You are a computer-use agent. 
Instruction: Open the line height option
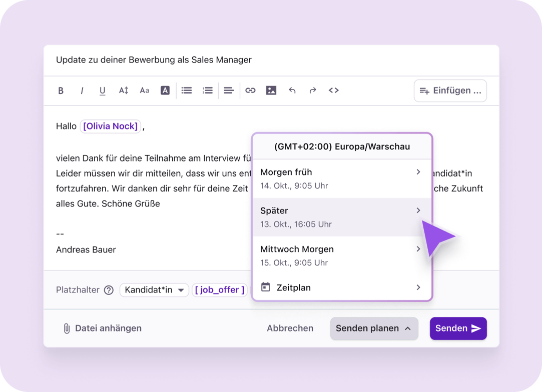click(x=124, y=90)
